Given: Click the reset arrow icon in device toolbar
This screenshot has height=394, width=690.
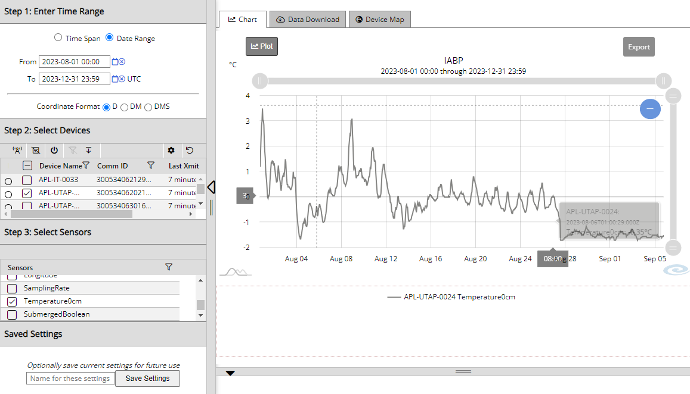Looking at the screenshot, I should pyautogui.click(x=190, y=151).
